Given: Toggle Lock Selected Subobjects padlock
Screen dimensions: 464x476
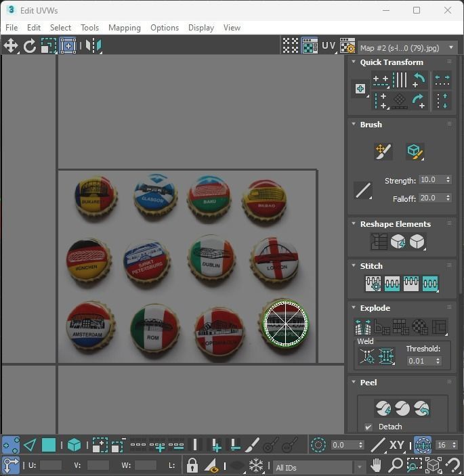Looking at the screenshot, I should click(x=192, y=465).
